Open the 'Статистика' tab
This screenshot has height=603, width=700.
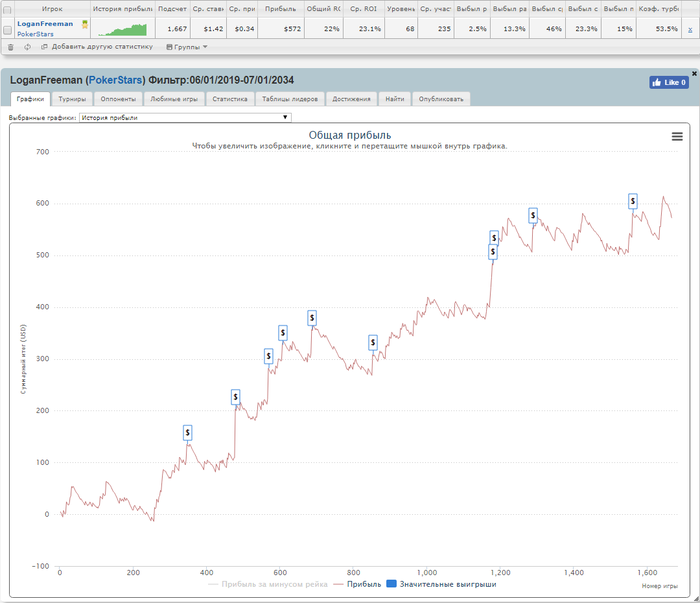[x=230, y=99]
